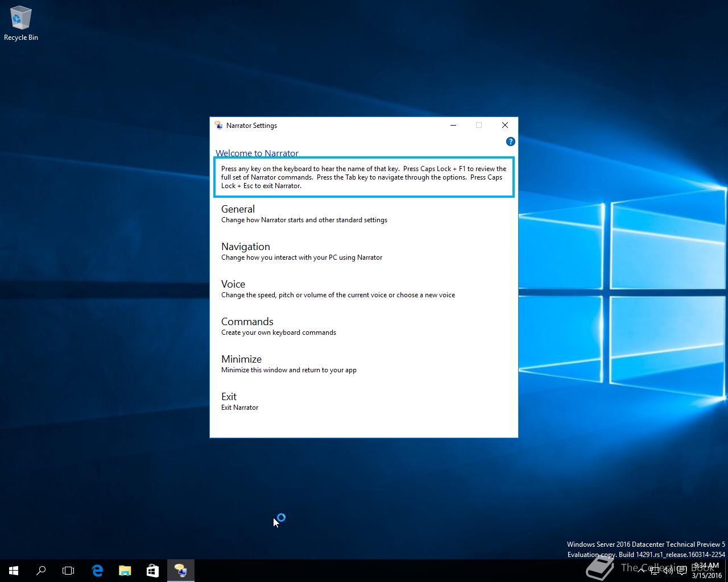Show hidden tray icons chevron

642,571
